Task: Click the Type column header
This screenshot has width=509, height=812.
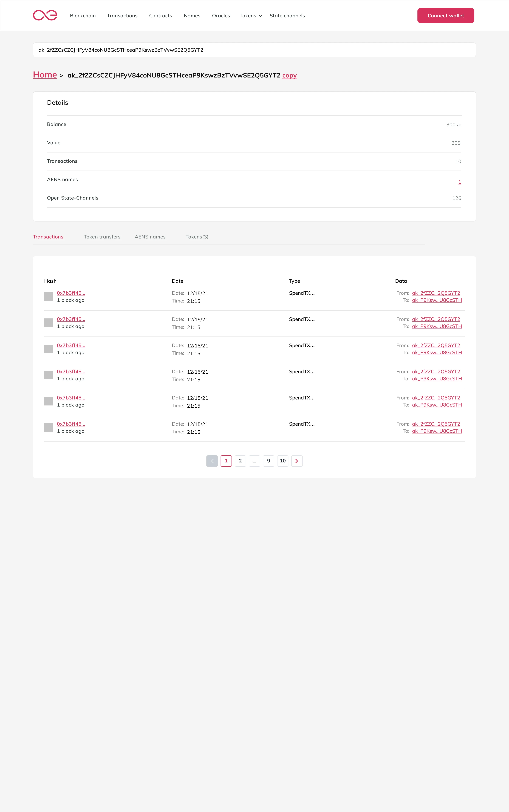Action: [x=294, y=281]
